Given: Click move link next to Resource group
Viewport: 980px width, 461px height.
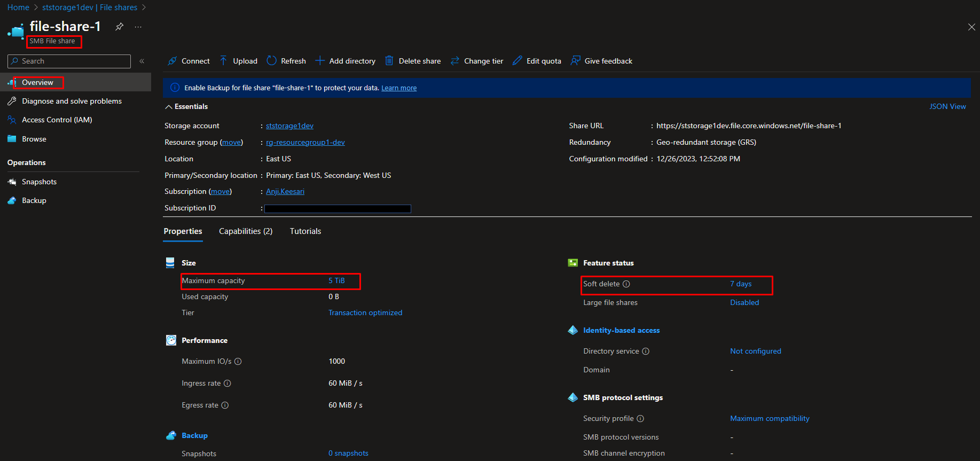Looking at the screenshot, I should [x=231, y=142].
